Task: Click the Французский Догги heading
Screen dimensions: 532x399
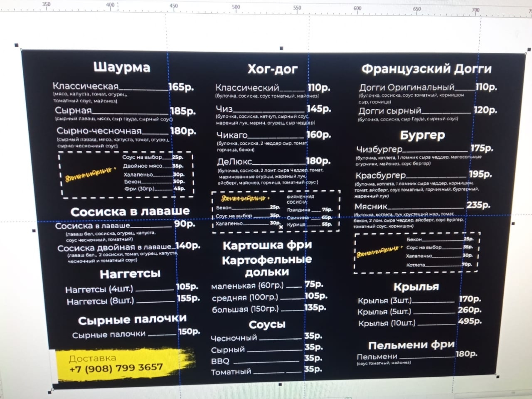Action: [x=427, y=69]
